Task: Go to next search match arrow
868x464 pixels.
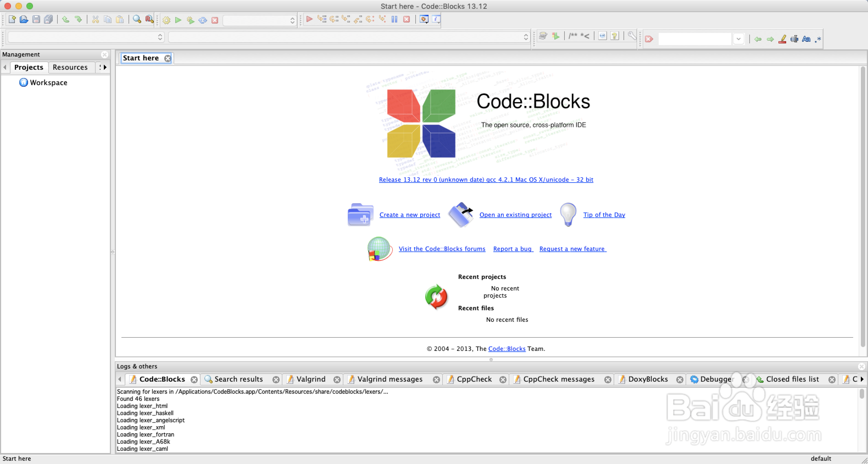Action: click(x=770, y=39)
